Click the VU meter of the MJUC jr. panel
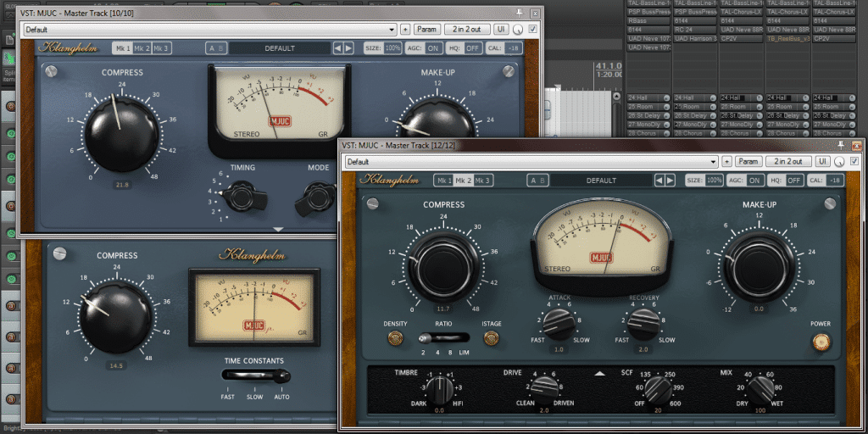The width and height of the screenshot is (868, 434). click(254, 307)
